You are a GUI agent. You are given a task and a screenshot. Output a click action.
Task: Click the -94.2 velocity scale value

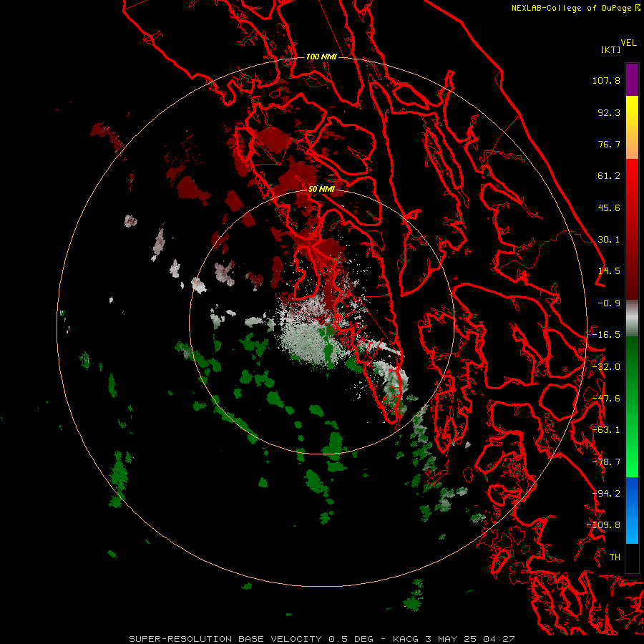[x=606, y=494]
